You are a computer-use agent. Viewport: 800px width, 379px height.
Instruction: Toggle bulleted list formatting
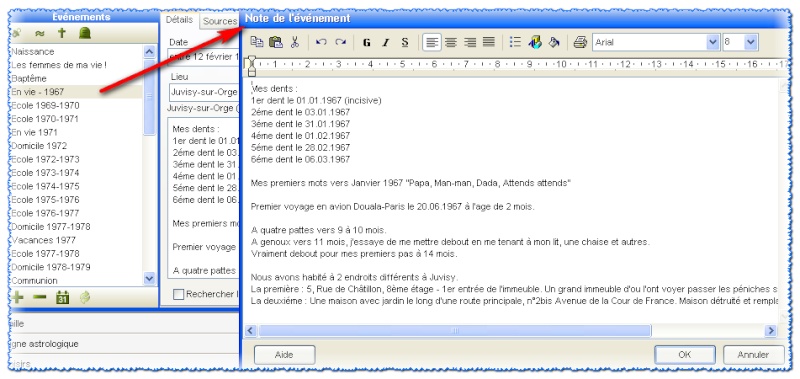click(x=515, y=42)
